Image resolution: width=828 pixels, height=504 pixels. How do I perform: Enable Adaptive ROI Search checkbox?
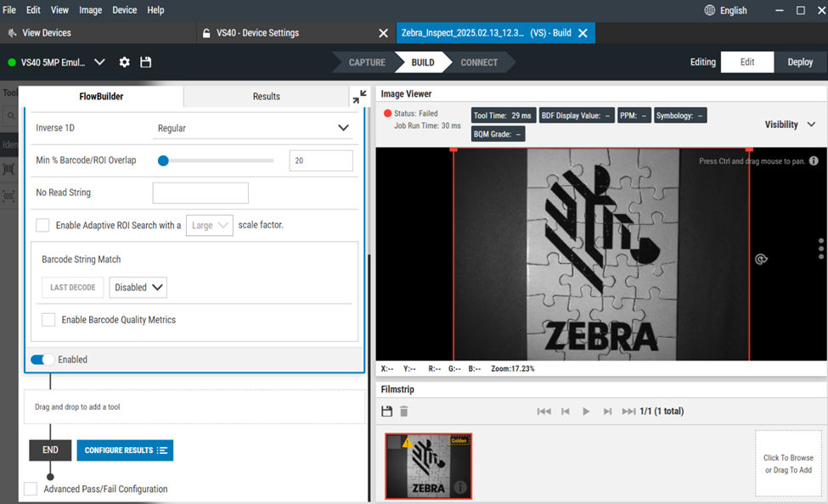(42, 226)
